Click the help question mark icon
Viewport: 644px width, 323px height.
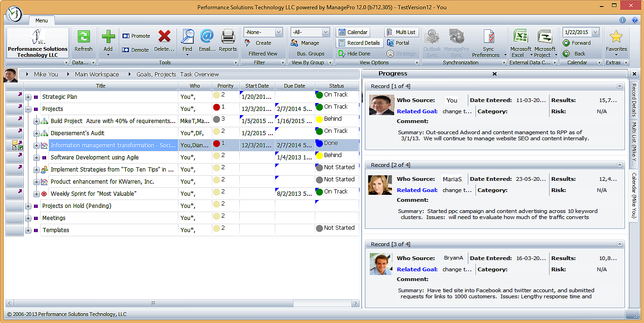[x=634, y=20]
